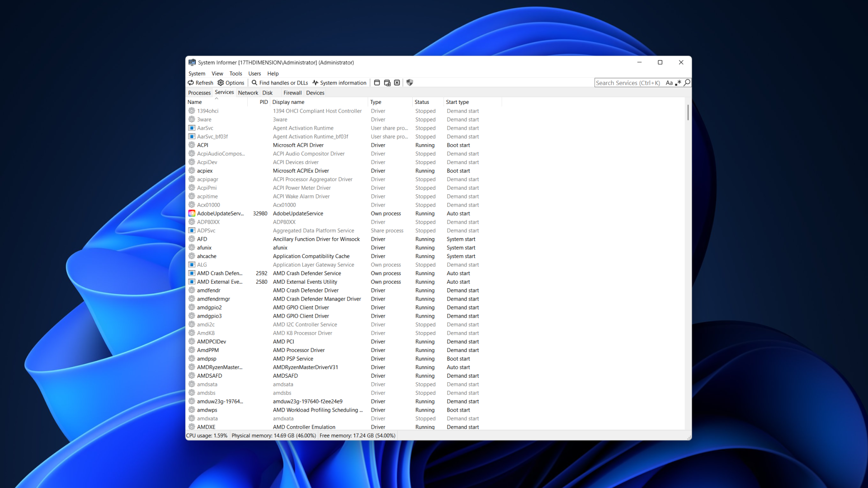This screenshot has width=868, height=488.
Task: Click the AdobeUpdateService icon
Action: tap(192, 213)
